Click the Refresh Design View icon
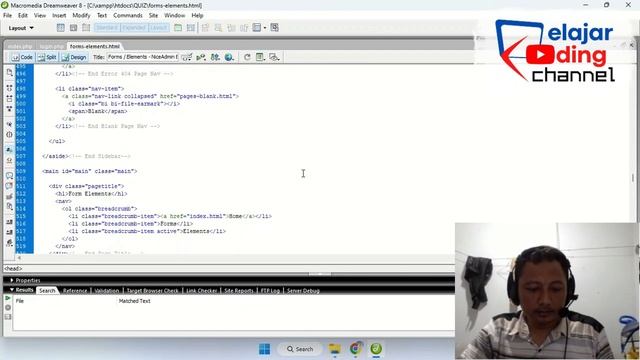The width and height of the screenshot is (640, 360). pyautogui.click(x=247, y=57)
